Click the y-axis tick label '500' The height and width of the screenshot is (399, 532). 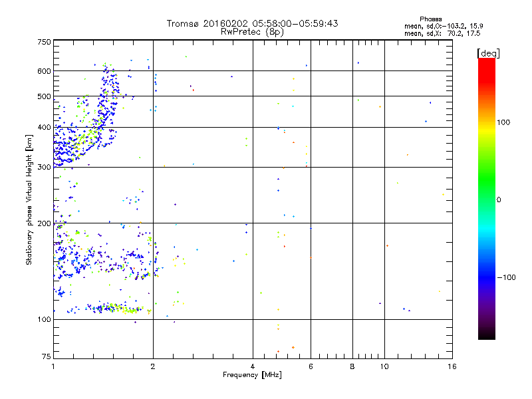pos(44,96)
